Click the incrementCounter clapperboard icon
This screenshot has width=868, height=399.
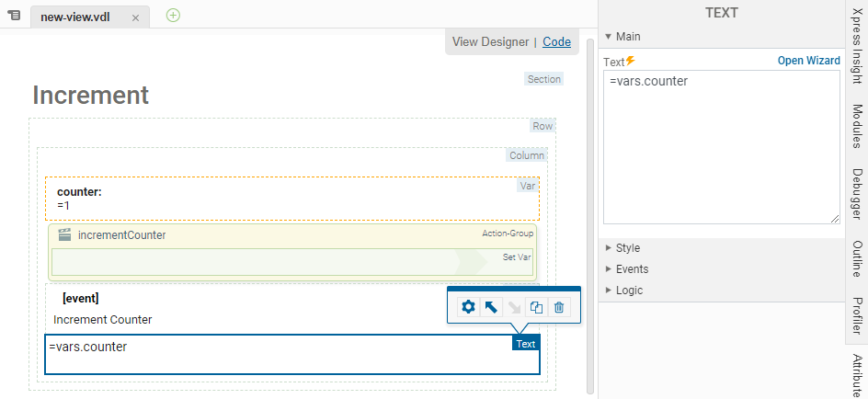point(64,235)
